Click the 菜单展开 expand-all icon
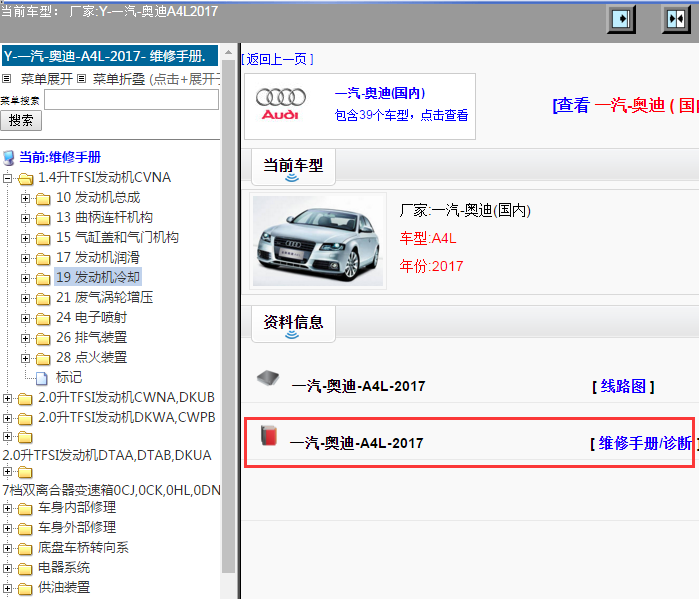 (x=6, y=79)
